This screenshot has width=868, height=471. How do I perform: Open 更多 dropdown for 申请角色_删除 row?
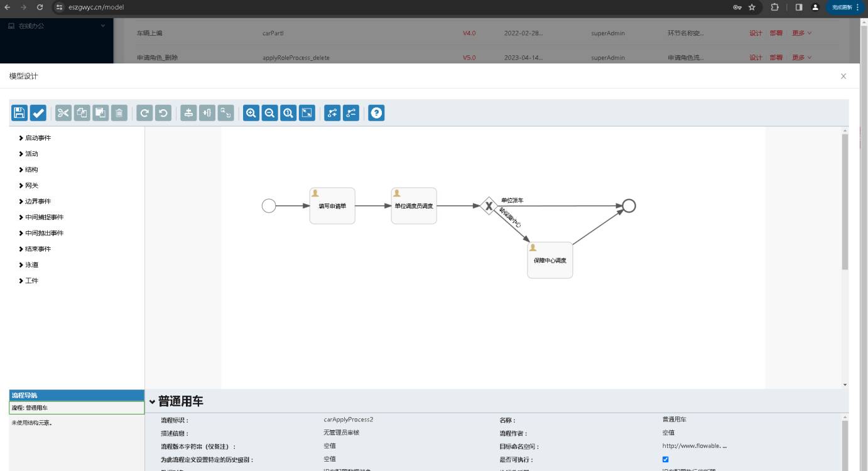coord(801,58)
